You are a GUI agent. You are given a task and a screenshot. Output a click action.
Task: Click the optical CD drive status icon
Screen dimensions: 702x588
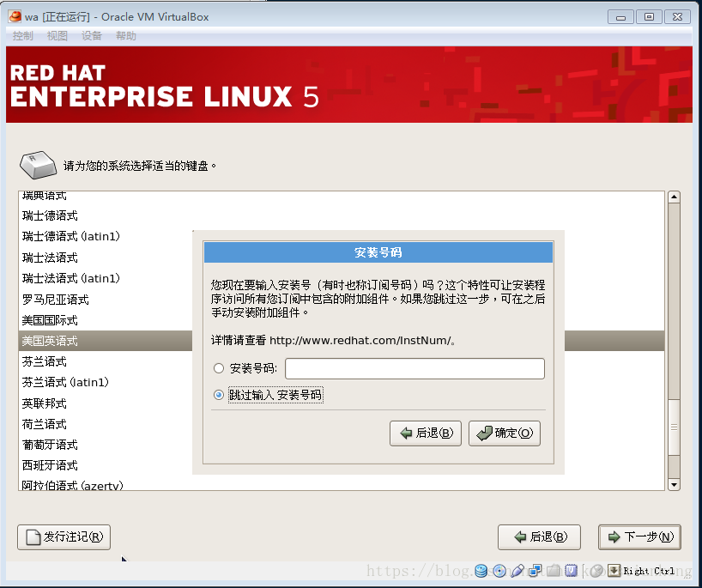(499, 571)
